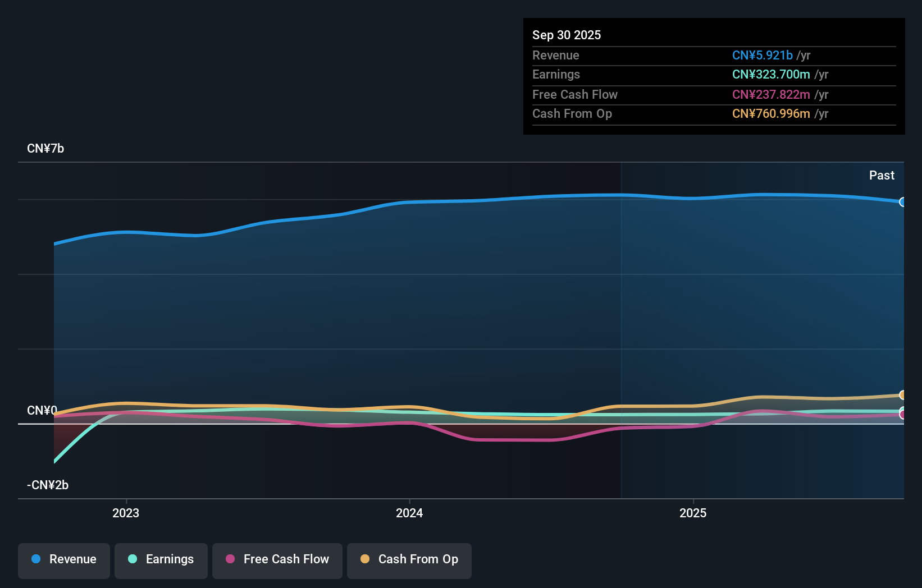
Task: Click the teal Earnings legend dot
Action: (x=131, y=559)
